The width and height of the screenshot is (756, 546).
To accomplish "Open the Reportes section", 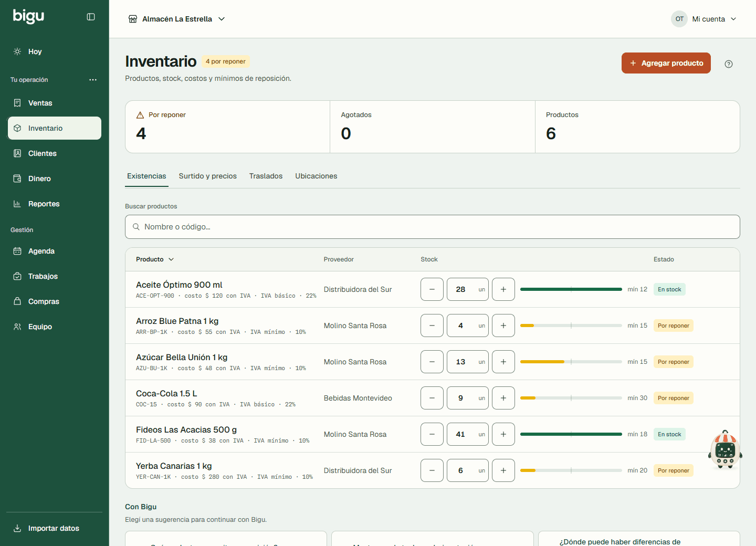I will click(x=55, y=204).
